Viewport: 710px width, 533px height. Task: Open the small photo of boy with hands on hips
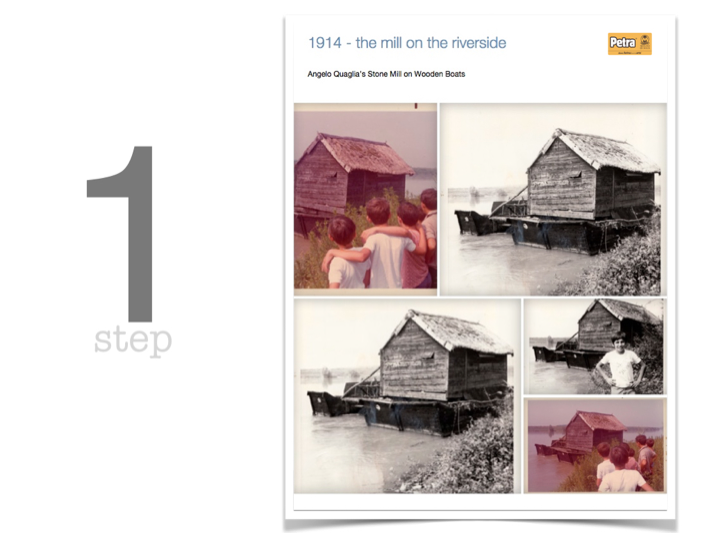click(595, 346)
